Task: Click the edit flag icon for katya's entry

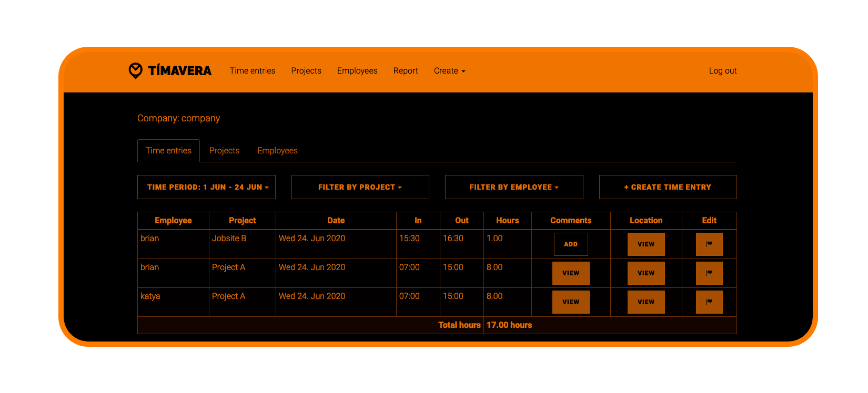Action: click(709, 302)
